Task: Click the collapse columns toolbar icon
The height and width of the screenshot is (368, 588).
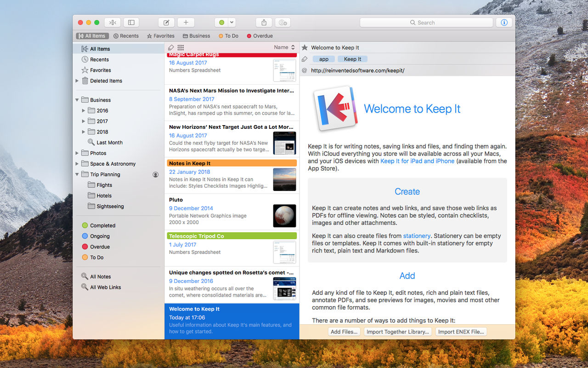Action: point(113,23)
